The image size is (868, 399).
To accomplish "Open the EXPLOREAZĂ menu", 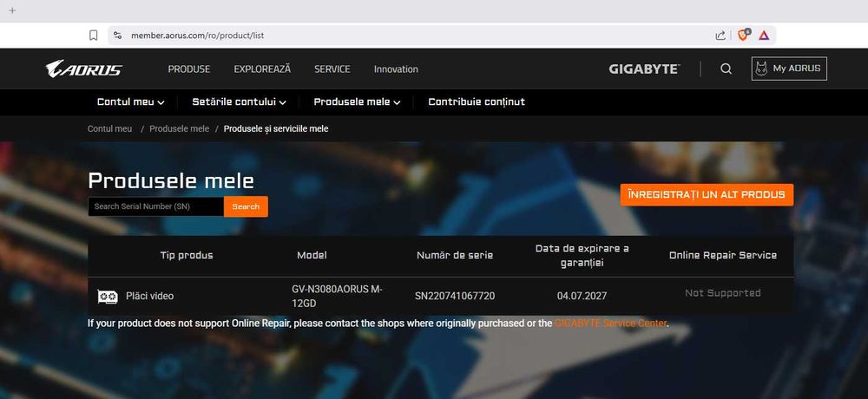I will pos(262,69).
